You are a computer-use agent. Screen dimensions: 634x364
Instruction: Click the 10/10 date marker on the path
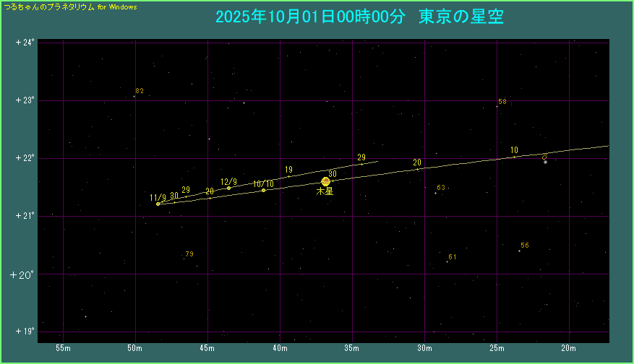[263, 190]
